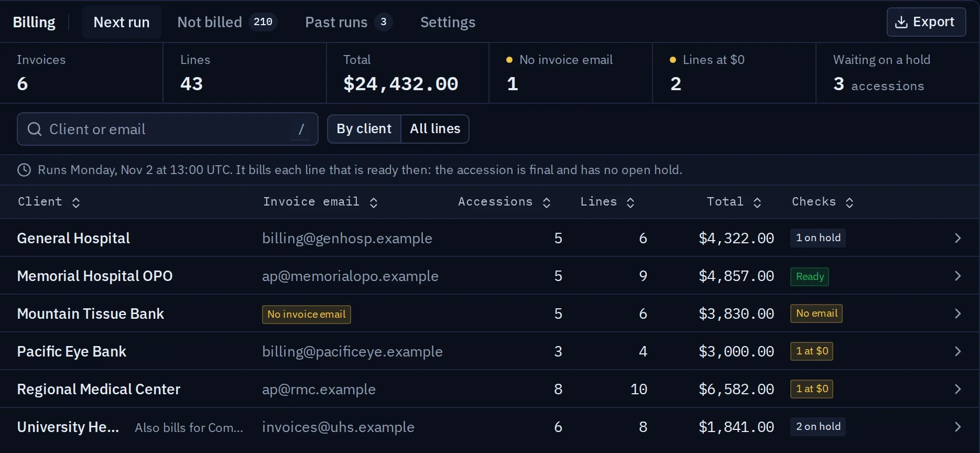Expand the Pacific Eye Bank row chevron
The height and width of the screenshot is (453, 980).
(957, 351)
